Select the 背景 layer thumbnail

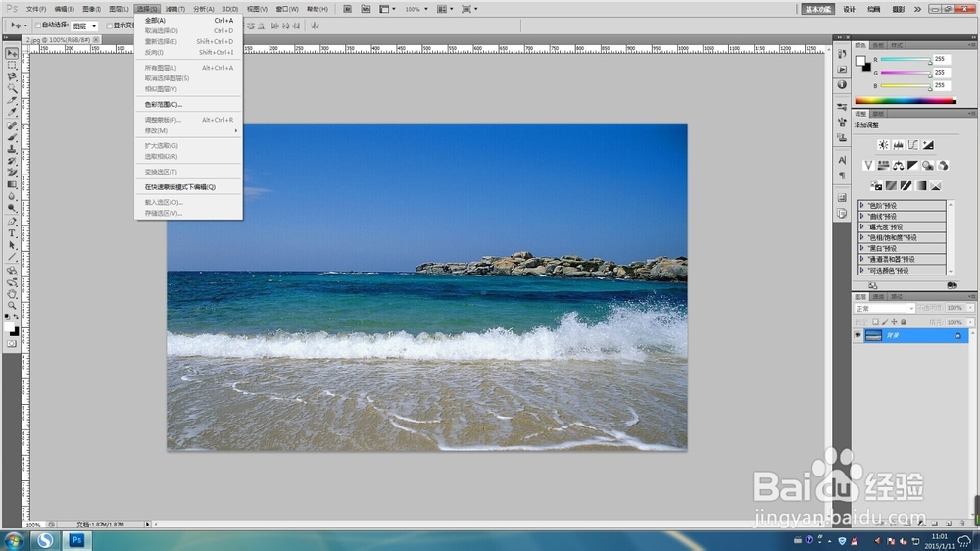(873, 335)
